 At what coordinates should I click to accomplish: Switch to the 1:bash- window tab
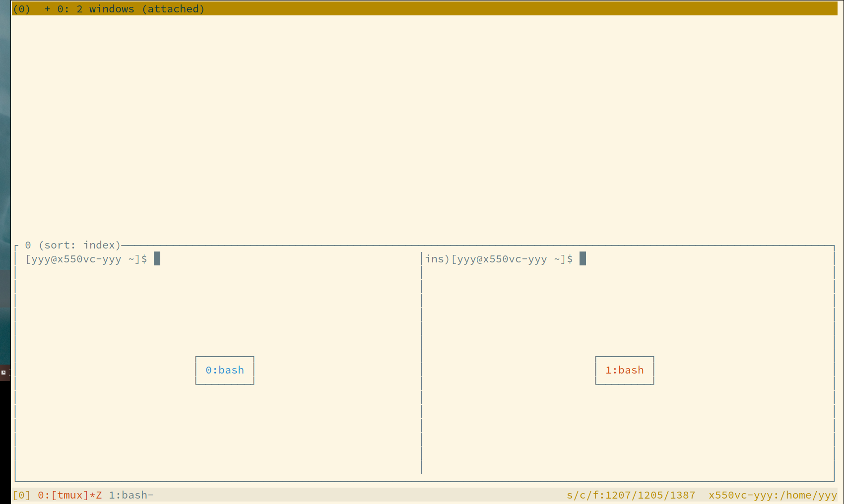[130, 495]
